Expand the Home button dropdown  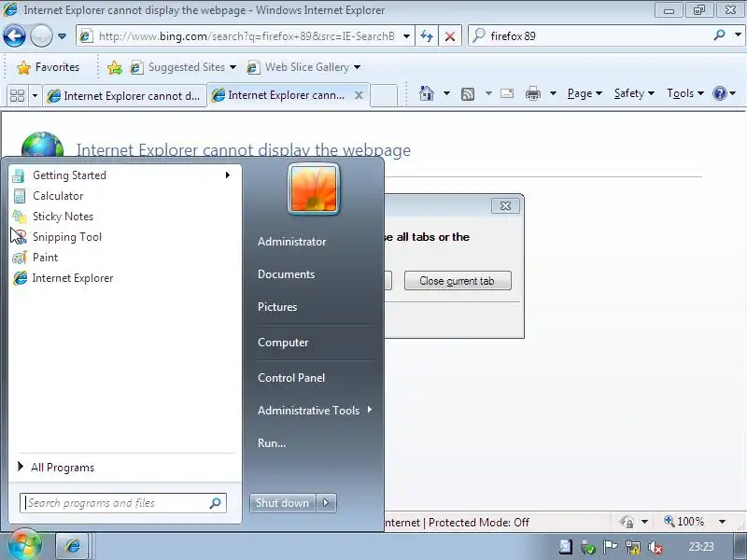pyautogui.click(x=446, y=93)
